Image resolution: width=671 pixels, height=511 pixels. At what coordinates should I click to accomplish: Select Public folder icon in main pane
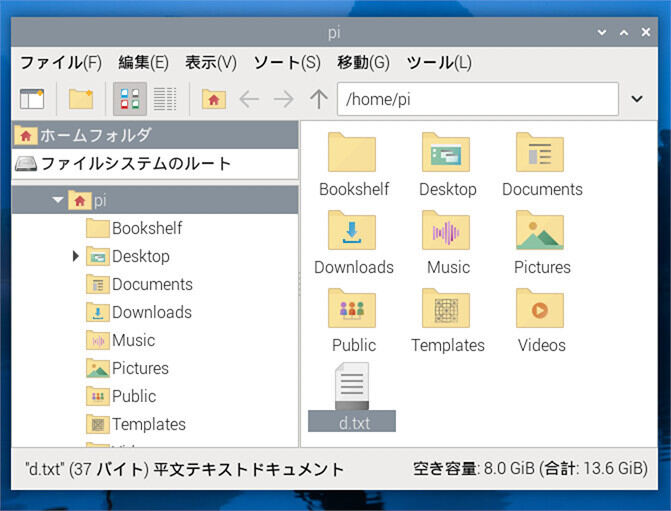pyautogui.click(x=352, y=309)
